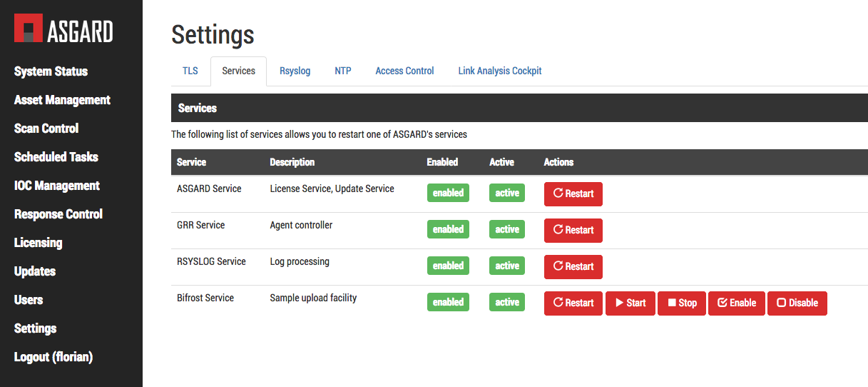868x387 pixels.
Task: Restart the GRR Service agent controller
Action: [x=573, y=230]
